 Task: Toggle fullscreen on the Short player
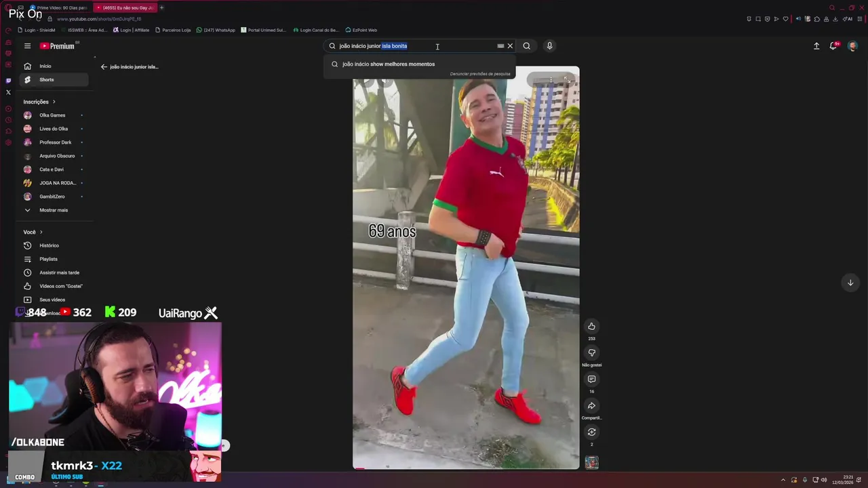tap(567, 80)
